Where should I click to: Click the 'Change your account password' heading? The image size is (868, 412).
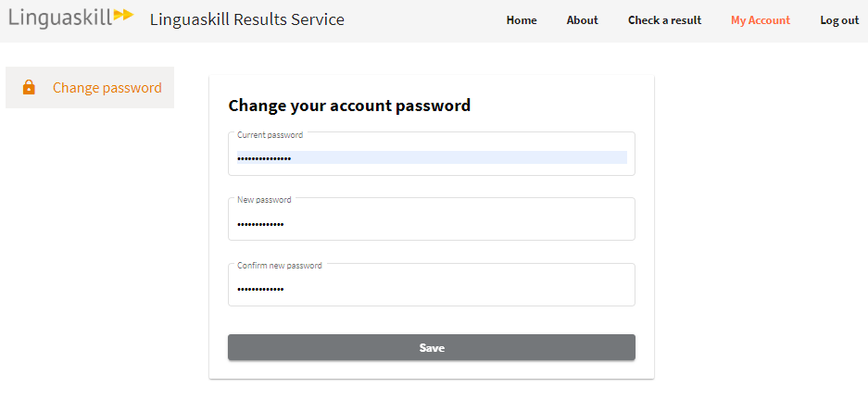[349, 105]
